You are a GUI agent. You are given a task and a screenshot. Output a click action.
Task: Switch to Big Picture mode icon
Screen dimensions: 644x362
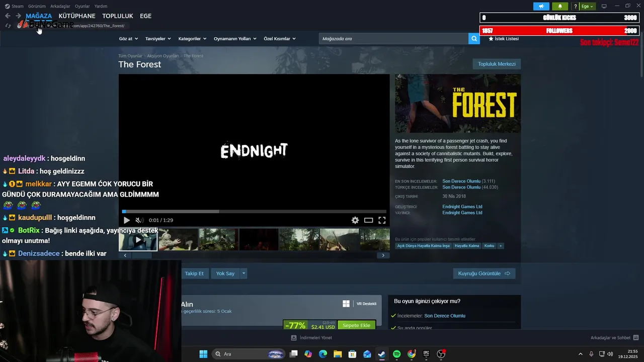coord(604,6)
